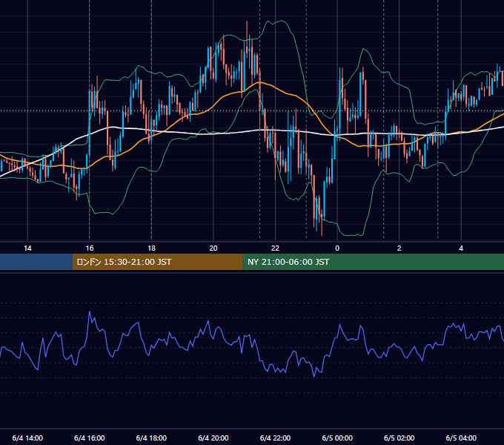Click the NY 21:00-06:00 JST session bar
Screen dimensions: 504x445
click(x=373, y=262)
